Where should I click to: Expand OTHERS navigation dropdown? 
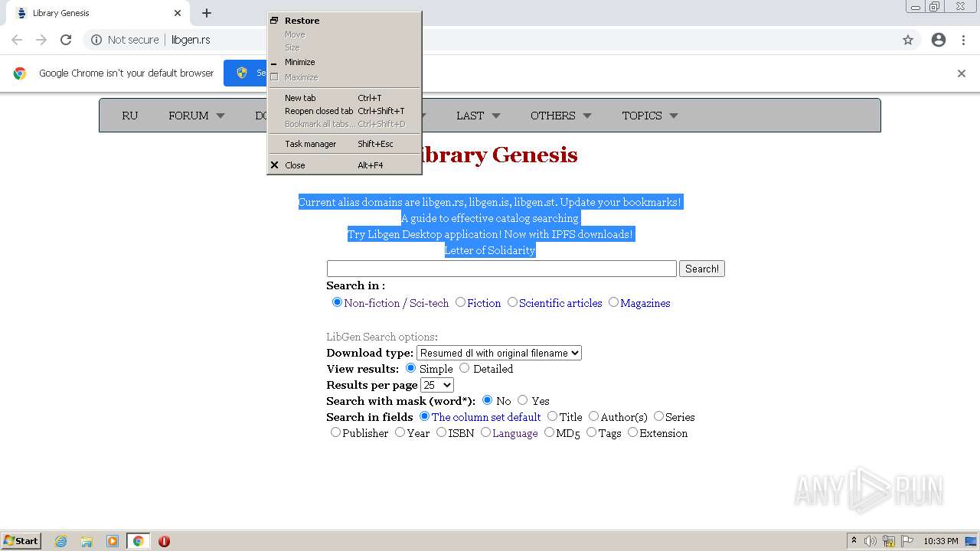click(x=561, y=116)
